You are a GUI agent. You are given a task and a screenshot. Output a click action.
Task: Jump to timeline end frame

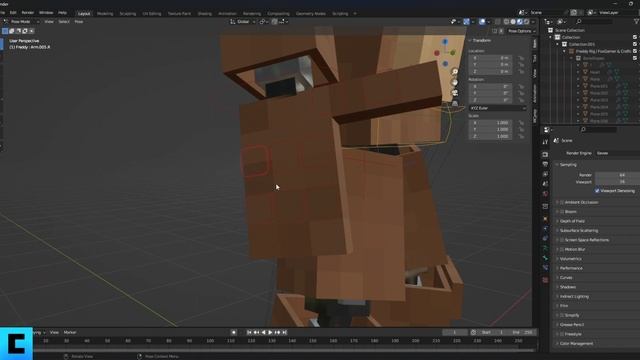pos(284,333)
